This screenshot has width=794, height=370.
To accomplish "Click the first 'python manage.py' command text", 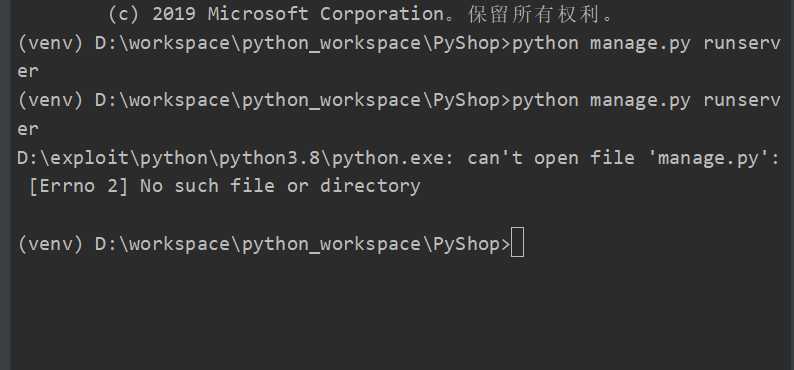I will [x=601, y=44].
